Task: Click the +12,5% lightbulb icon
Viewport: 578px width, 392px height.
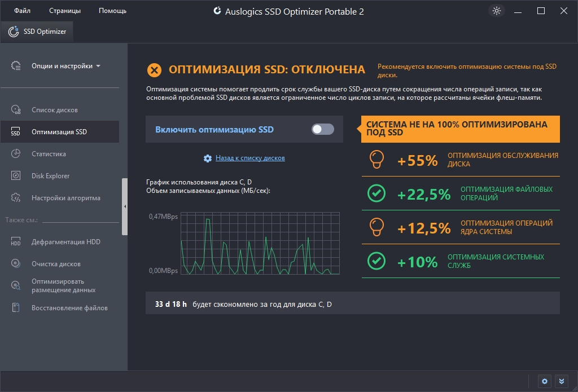Action: click(376, 227)
